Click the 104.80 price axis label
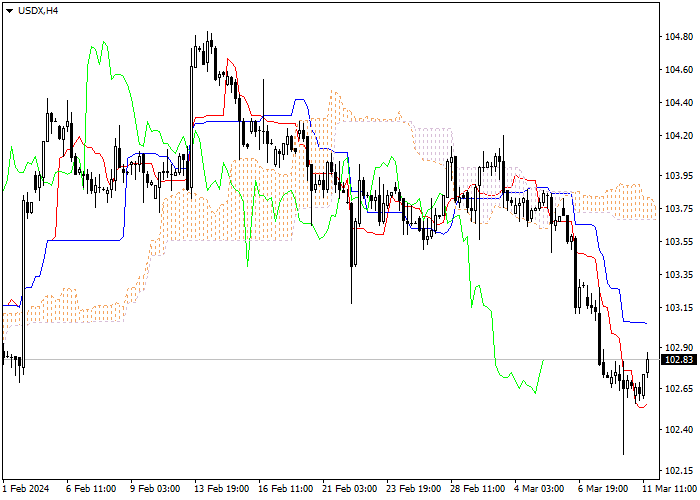 (679, 37)
